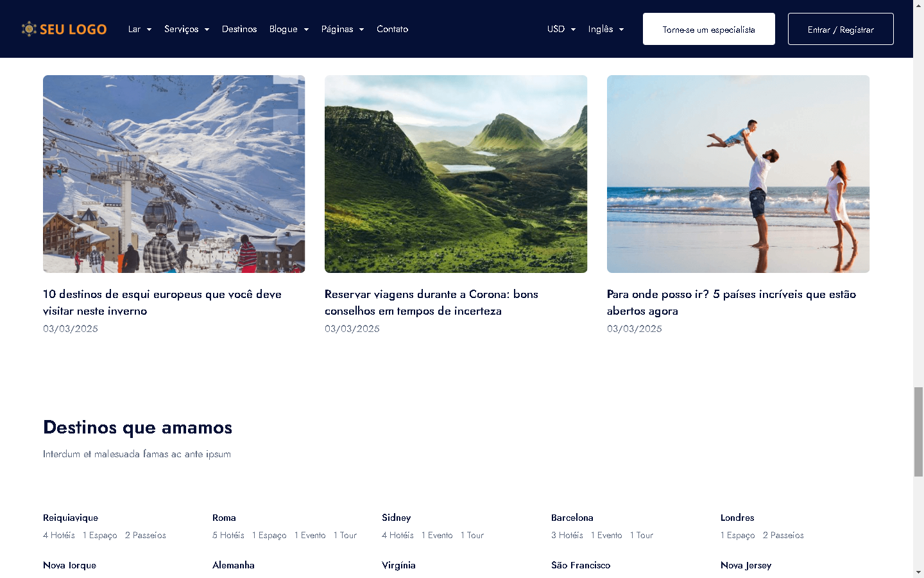Switch language via Inglês dropdown
Screen dimensions: 924x578
(606, 29)
